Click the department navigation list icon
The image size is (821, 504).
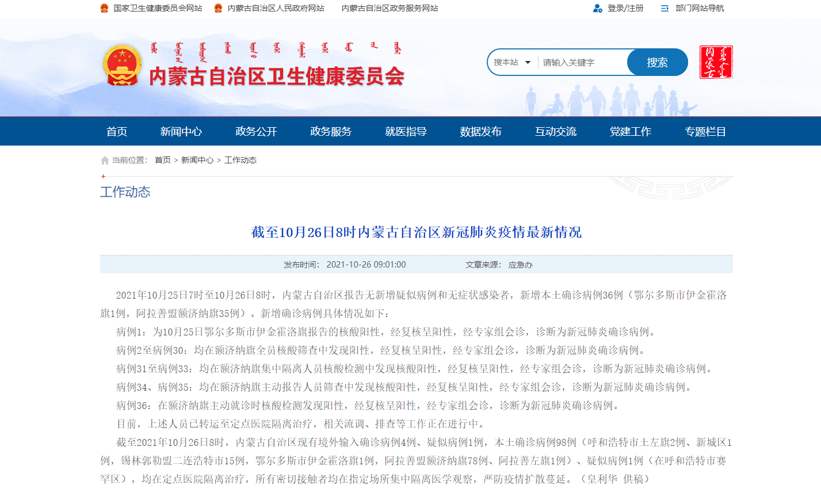pos(665,9)
